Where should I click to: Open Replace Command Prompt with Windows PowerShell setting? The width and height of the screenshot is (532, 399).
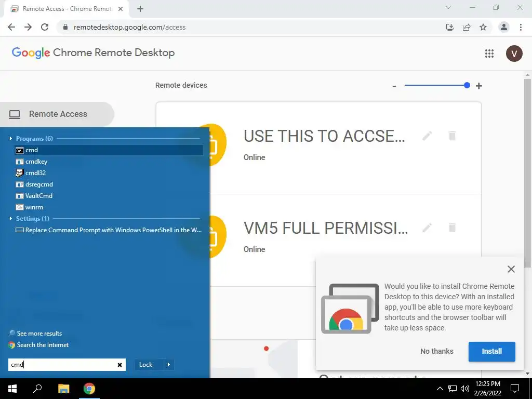tap(109, 230)
